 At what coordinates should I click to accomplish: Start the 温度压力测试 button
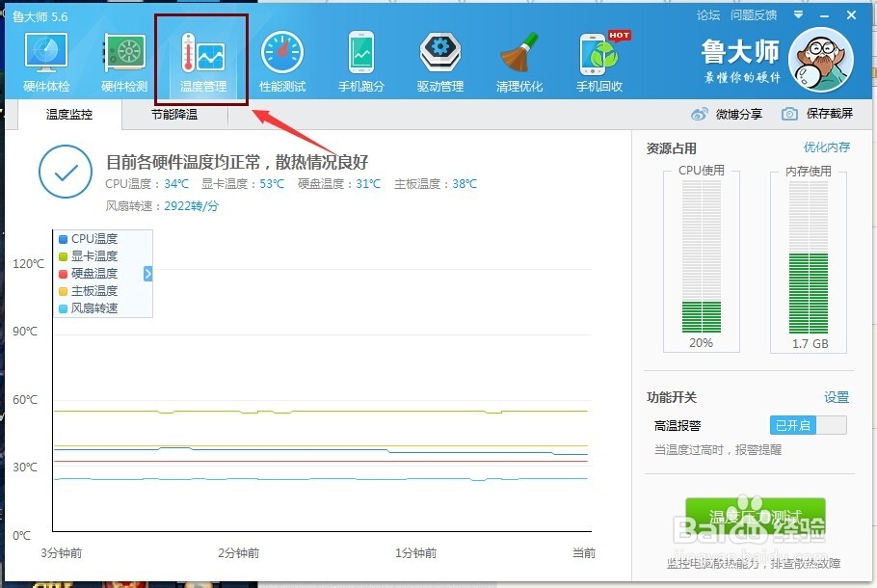[x=755, y=517]
